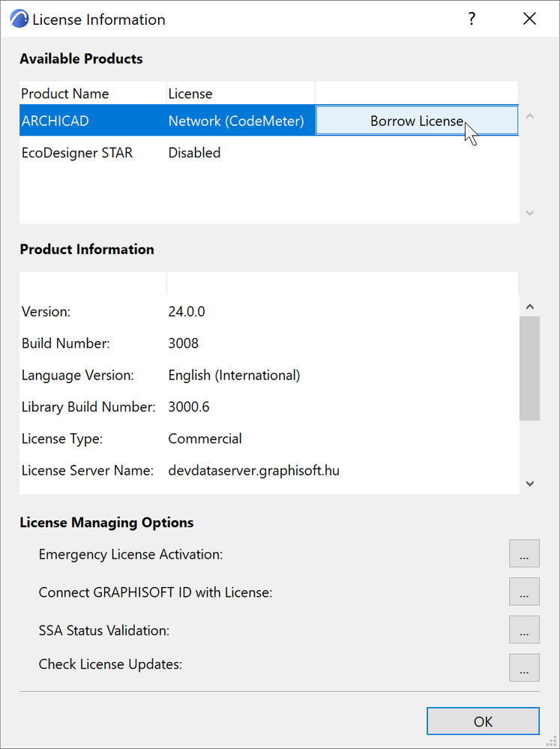Screen dimensions: 560x749
Task: Click SSA Status Validation ellipsis button
Action: tap(524, 630)
